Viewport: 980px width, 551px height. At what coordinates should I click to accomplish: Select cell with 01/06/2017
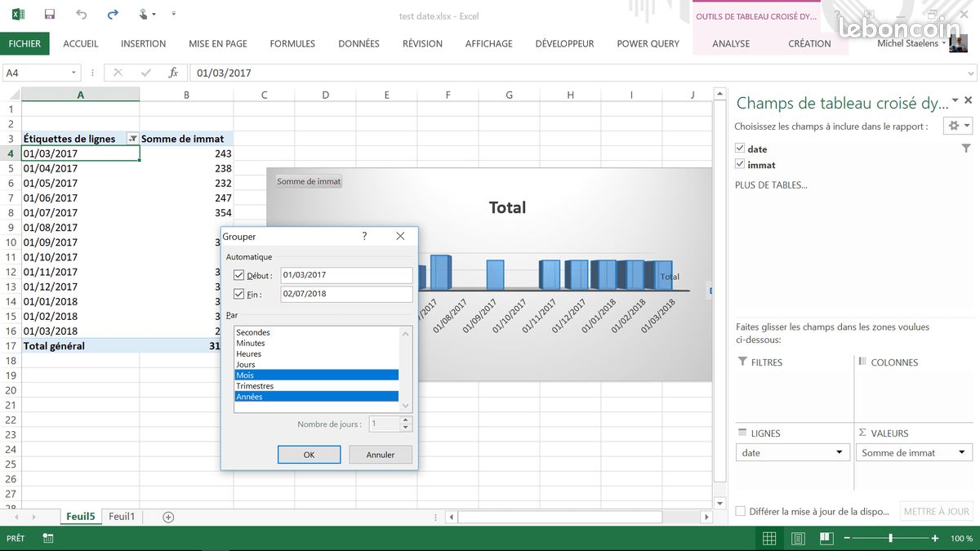80,198
